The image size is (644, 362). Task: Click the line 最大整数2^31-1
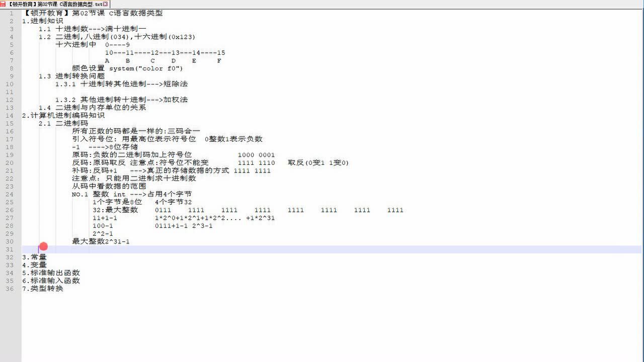(101, 241)
